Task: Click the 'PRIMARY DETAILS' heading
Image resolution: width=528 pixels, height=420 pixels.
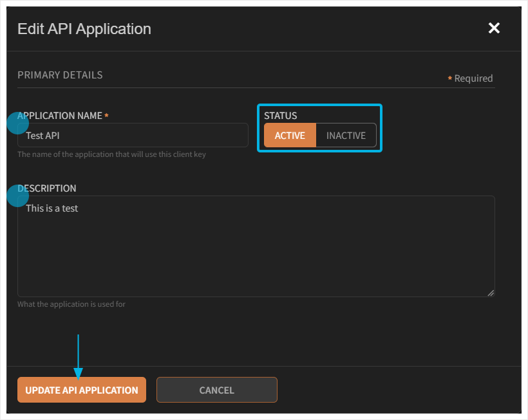Action: pyautogui.click(x=60, y=75)
